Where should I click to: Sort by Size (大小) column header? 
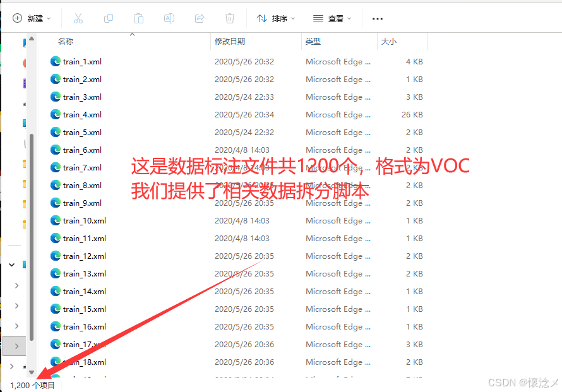pos(389,42)
